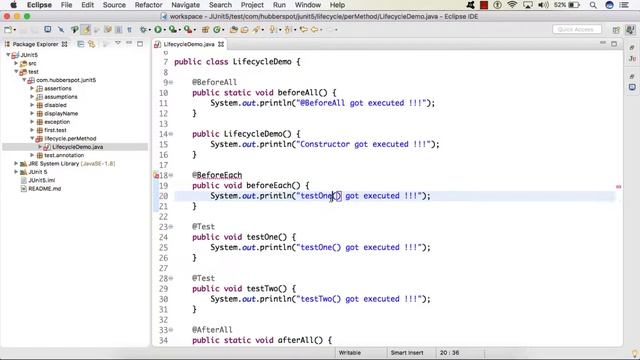Click the error marker on line 18
The width and height of the screenshot is (640, 360).
[156, 176]
